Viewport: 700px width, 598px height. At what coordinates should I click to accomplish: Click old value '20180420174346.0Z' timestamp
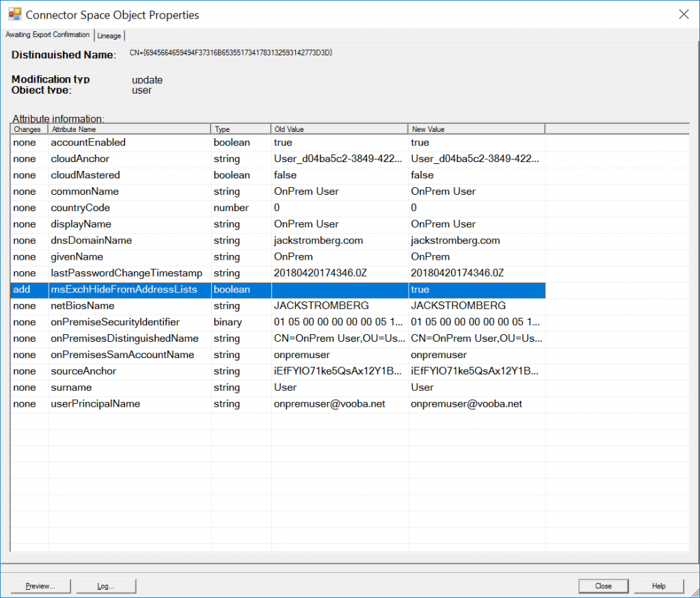click(321, 273)
